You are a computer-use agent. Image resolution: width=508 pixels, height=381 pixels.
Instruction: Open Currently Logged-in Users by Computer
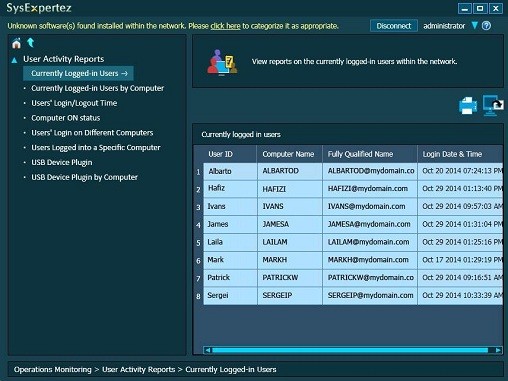point(98,88)
